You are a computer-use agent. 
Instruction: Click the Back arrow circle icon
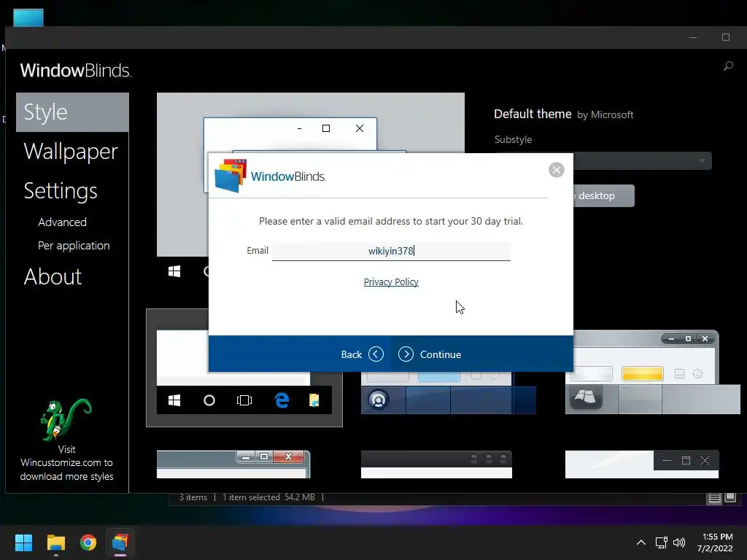click(376, 354)
